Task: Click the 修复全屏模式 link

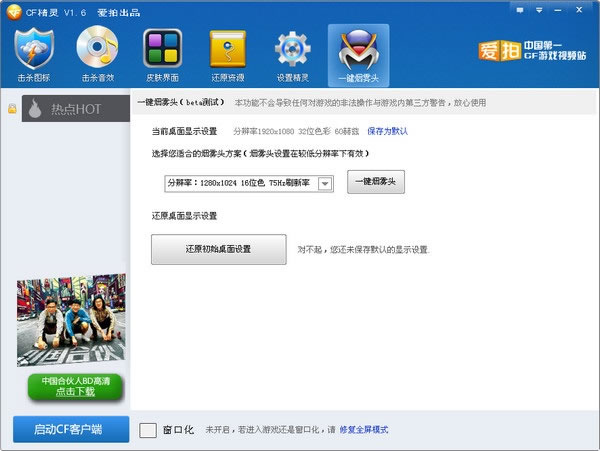Action: pos(364,430)
